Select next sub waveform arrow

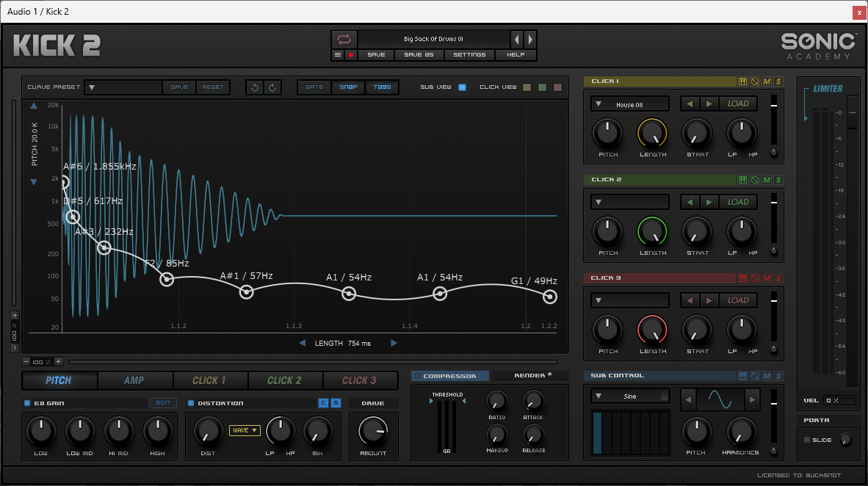[752, 399]
